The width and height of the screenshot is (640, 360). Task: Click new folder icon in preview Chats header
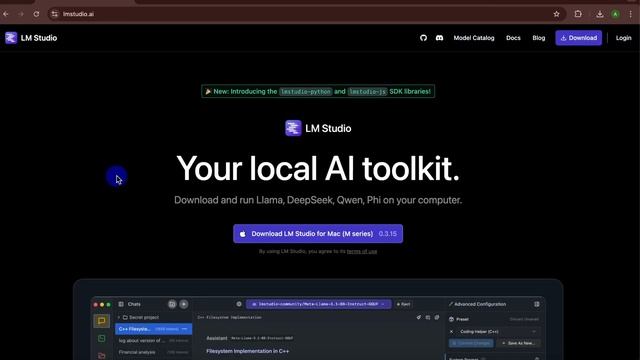click(x=172, y=304)
